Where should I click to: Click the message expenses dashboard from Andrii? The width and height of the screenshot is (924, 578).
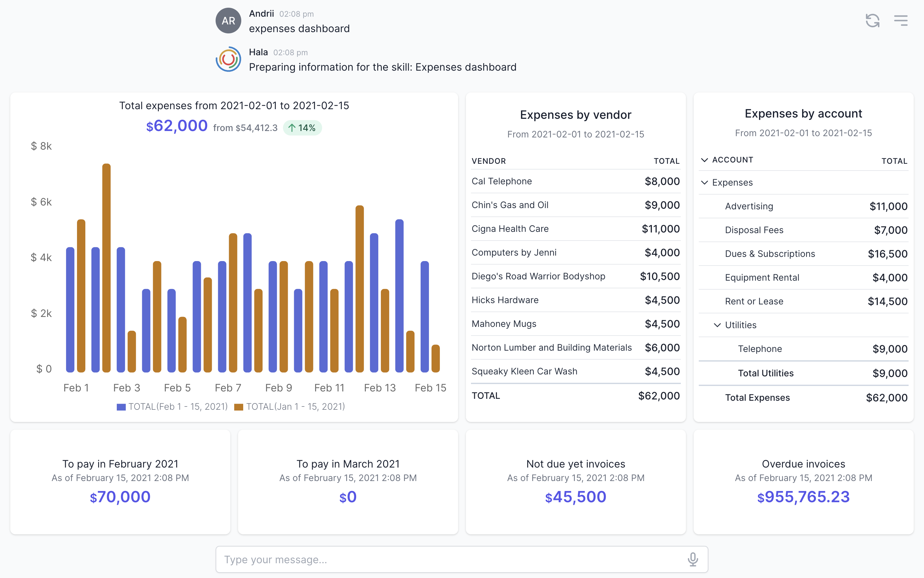click(299, 29)
